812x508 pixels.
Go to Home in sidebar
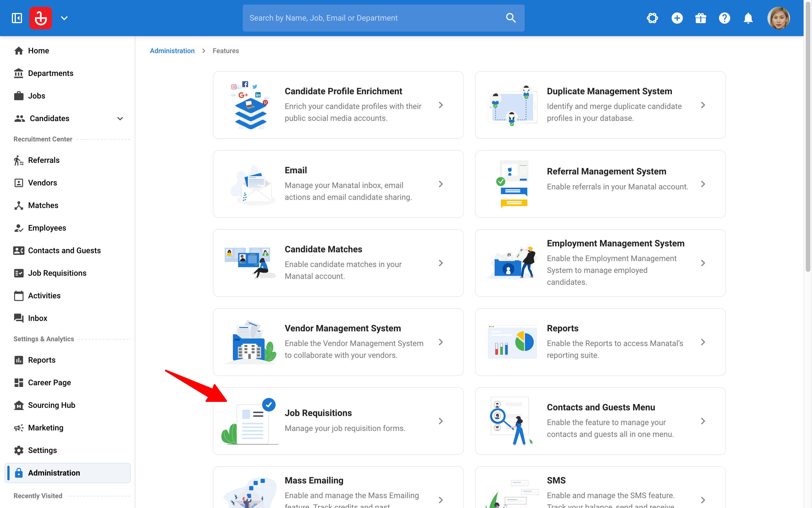(67, 51)
